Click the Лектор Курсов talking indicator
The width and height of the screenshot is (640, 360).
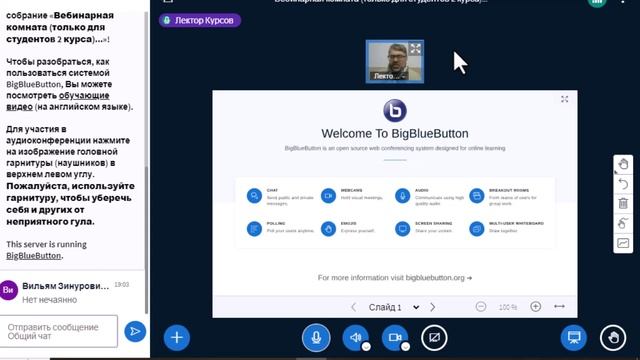click(200, 20)
